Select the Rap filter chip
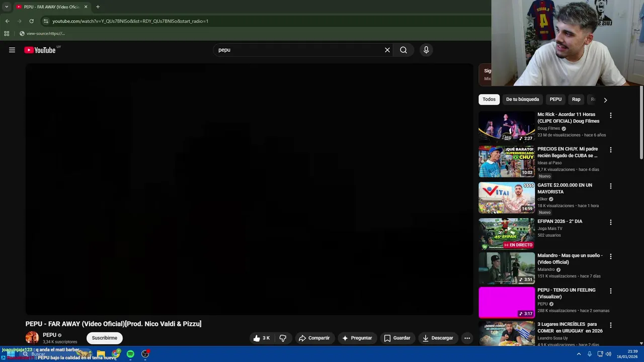The height and width of the screenshot is (362, 644). tap(576, 100)
